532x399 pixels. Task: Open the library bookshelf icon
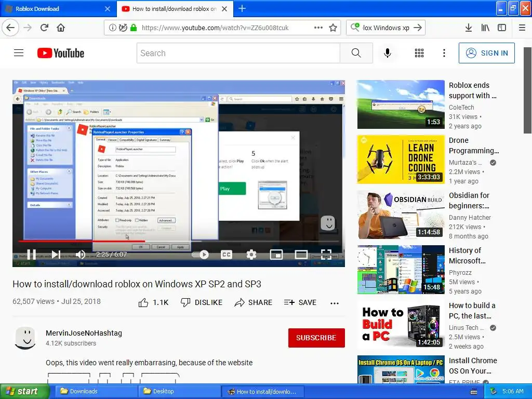point(485,28)
